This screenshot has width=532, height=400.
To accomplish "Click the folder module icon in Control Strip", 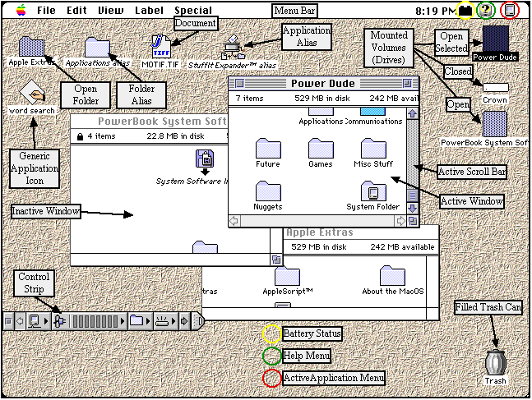I will pos(136,320).
